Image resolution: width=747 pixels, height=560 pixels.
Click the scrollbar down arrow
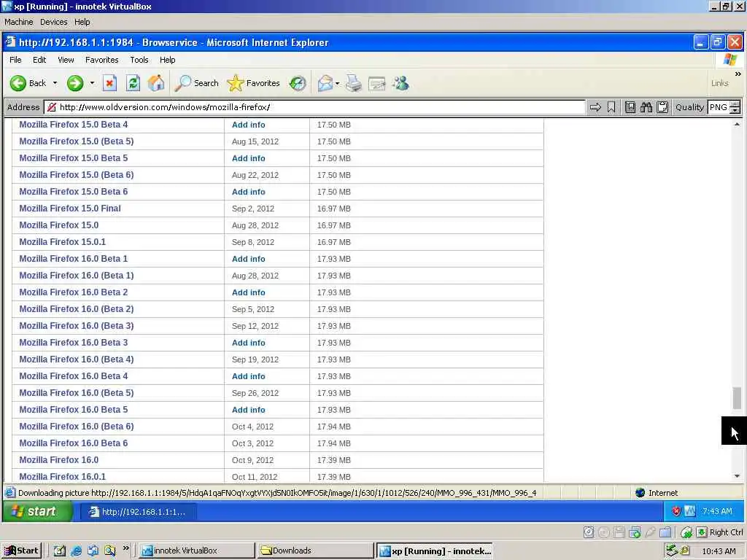point(737,476)
